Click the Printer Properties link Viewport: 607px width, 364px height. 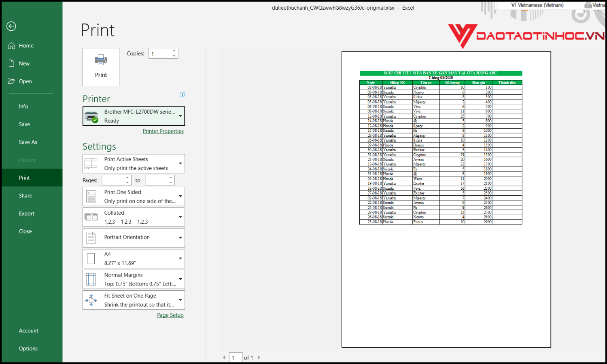pyautogui.click(x=163, y=131)
